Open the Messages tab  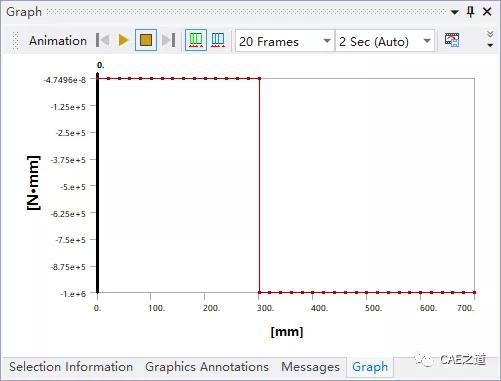tap(310, 367)
